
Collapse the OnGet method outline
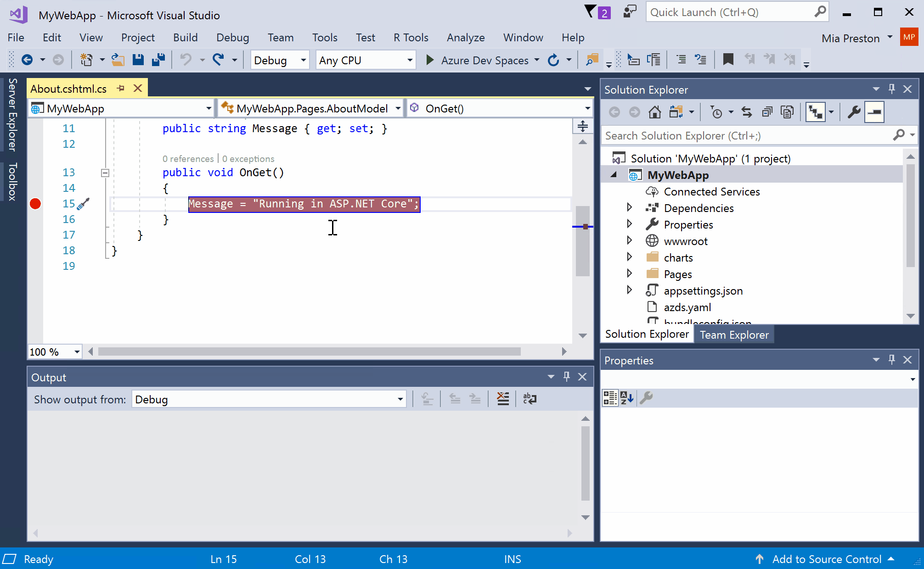click(105, 173)
